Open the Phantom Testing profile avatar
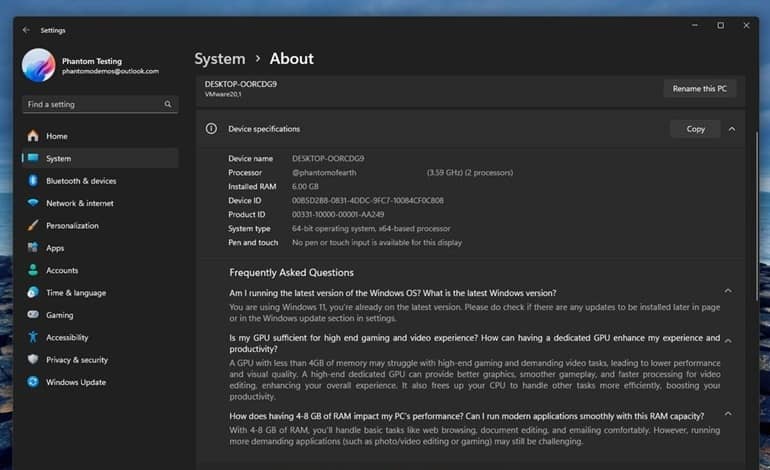The image size is (770, 470). pos(38,65)
